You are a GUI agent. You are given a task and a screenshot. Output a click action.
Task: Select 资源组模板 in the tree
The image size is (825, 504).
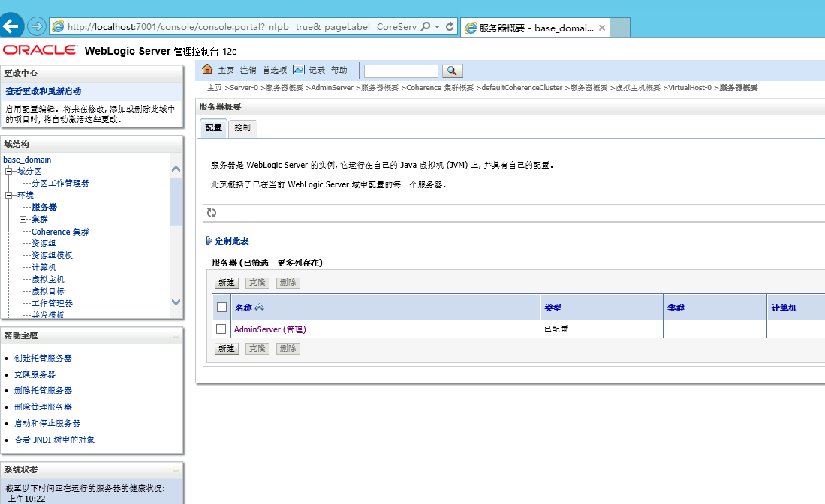[52, 255]
